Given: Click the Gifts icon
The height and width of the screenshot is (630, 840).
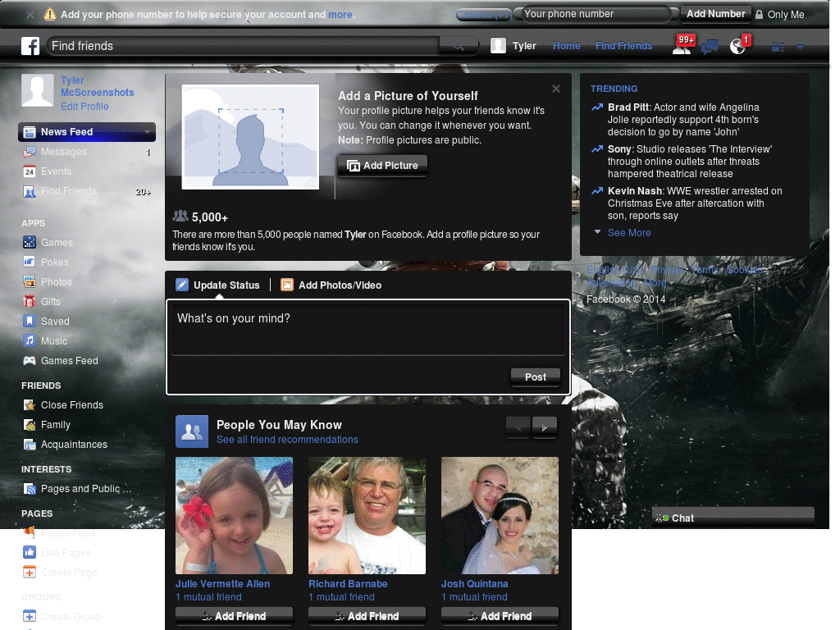Looking at the screenshot, I should (x=30, y=302).
